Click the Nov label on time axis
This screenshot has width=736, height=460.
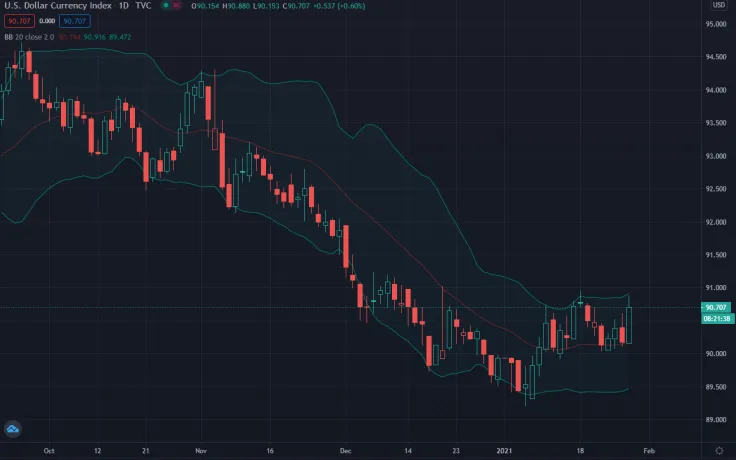199,451
